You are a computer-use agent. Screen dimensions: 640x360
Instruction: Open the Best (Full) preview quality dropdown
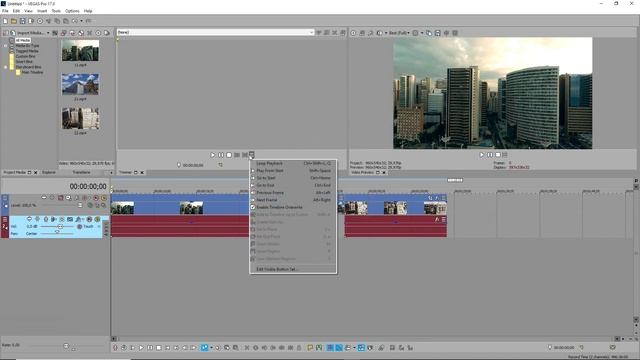(399, 33)
